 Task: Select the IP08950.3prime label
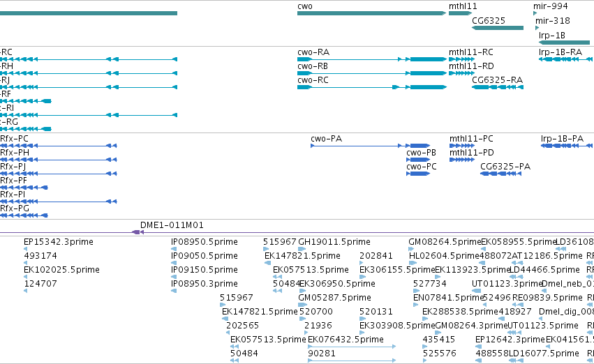coord(205,285)
